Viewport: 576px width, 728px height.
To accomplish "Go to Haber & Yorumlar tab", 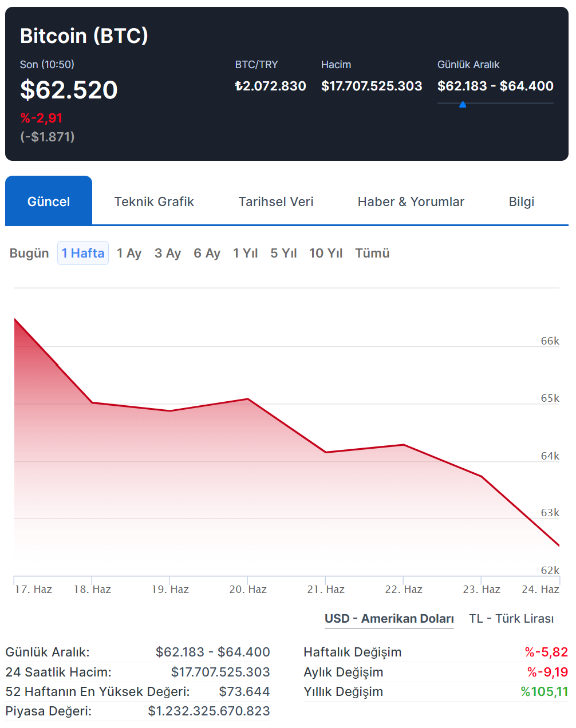I will [411, 201].
